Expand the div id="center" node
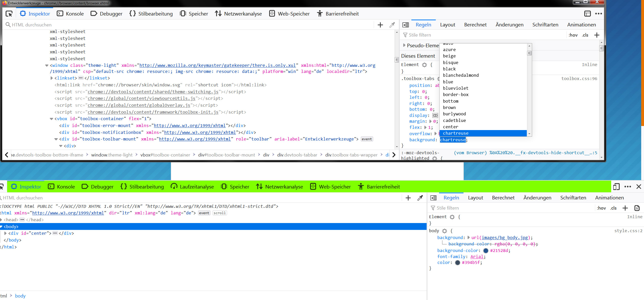 [5, 233]
